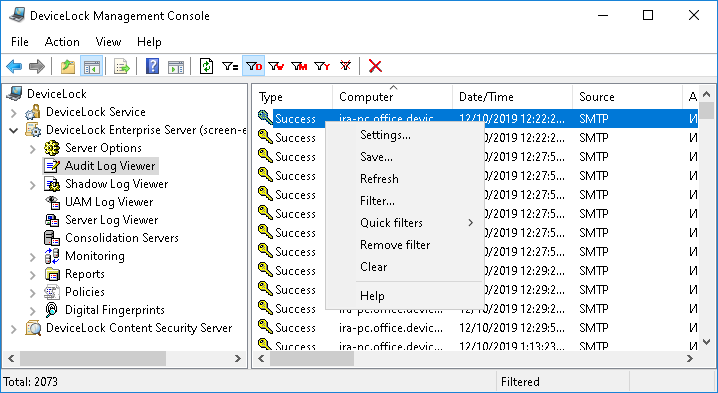This screenshot has height=393, width=718.
Task: Click the Up one level folder icon
Action: coord(68,66)
